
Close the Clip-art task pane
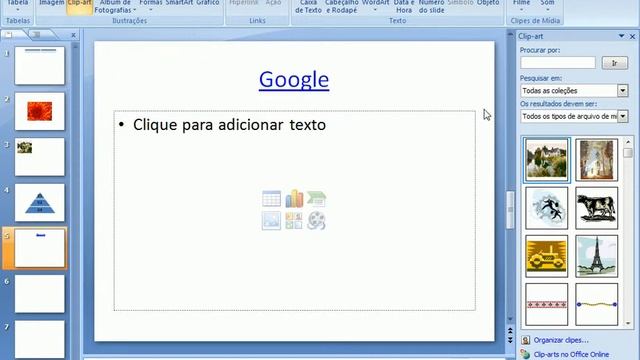[x=632, y=36]
